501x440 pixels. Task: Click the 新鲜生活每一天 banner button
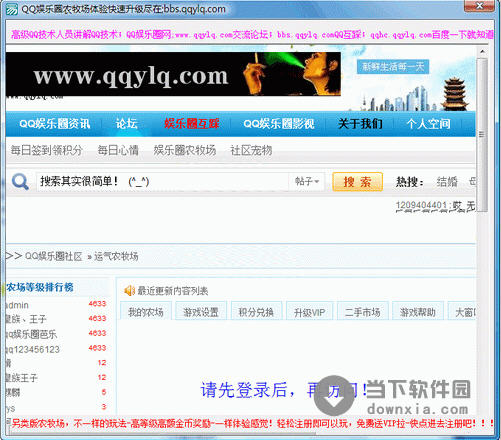[x=393, y=67]
